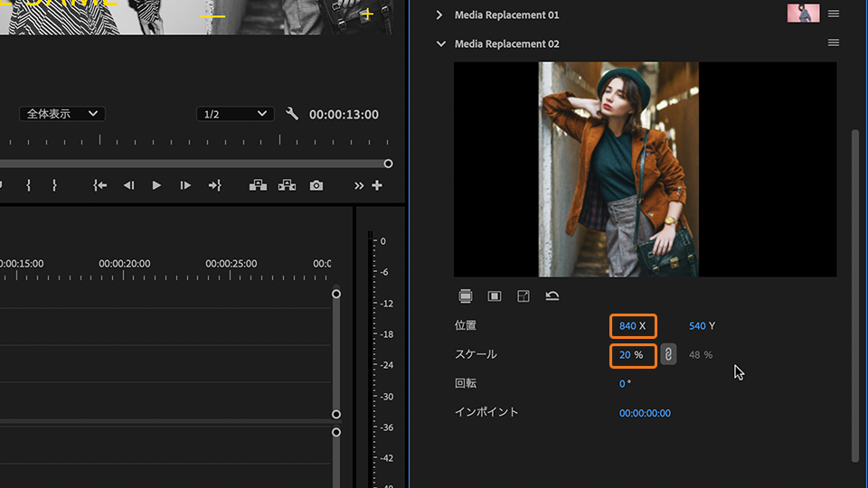
Task: Edit the in point timecode 00:00:00:00
Action: tap(645, 413)
